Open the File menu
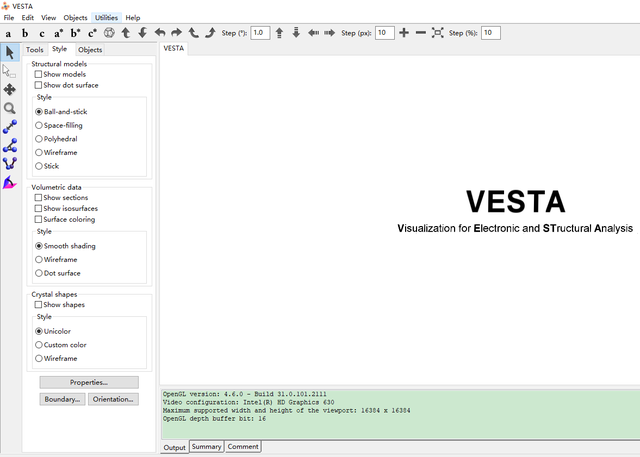The image size is (640, 457). tap(9, 18)
